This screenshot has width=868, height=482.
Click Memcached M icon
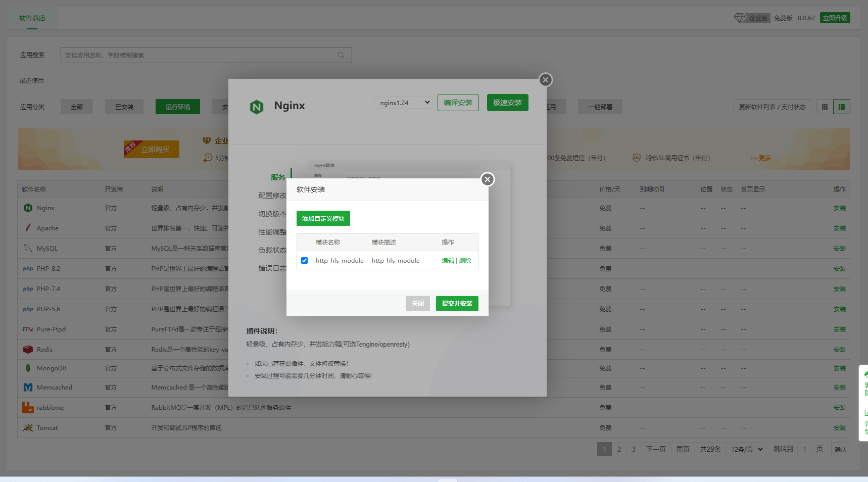coord(28,387)
